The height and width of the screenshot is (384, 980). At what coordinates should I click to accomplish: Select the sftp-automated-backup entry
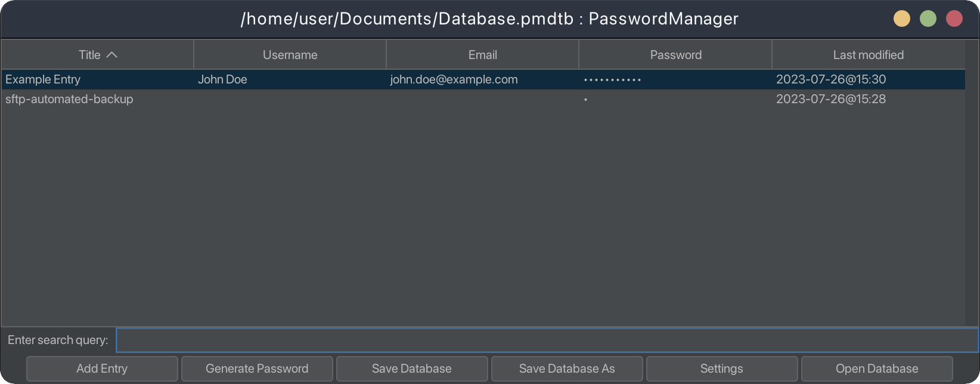tap(69, 99)
